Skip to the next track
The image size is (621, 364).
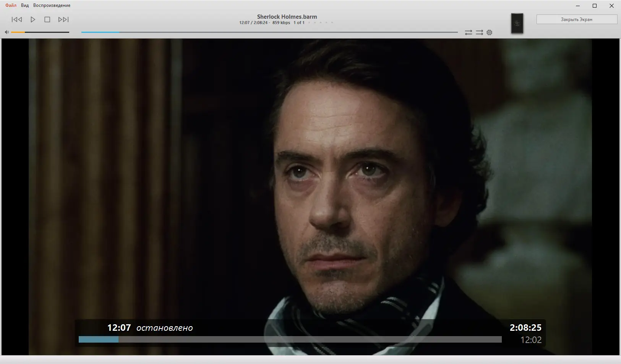pyautogui.click(x=63, y=19)
